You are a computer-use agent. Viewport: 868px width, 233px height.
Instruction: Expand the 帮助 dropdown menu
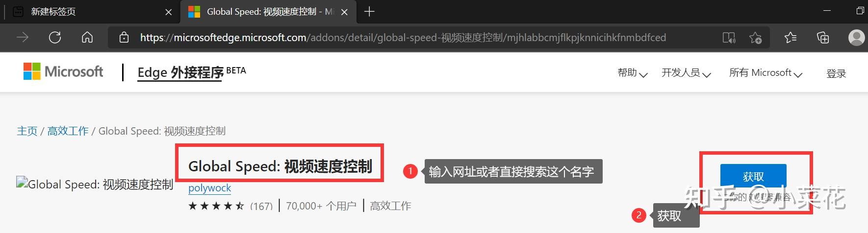click(x=633, y=73)
